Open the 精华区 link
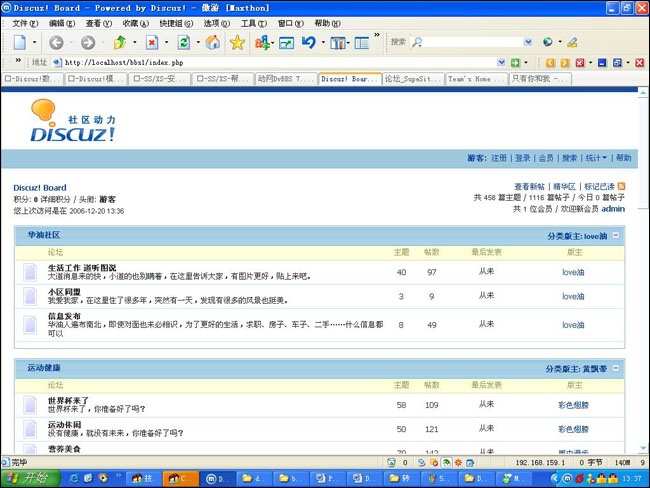Image resolution: width=650 pixels, height=488 pixels. 564,187
